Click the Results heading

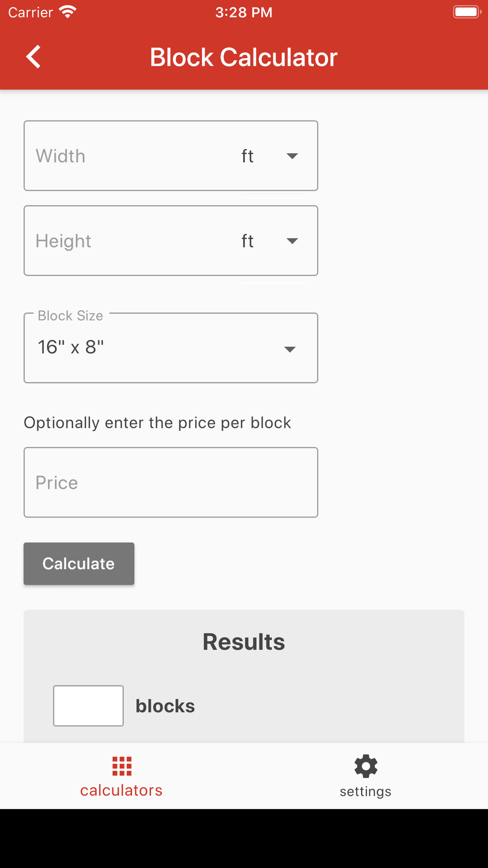click(244, 642)
